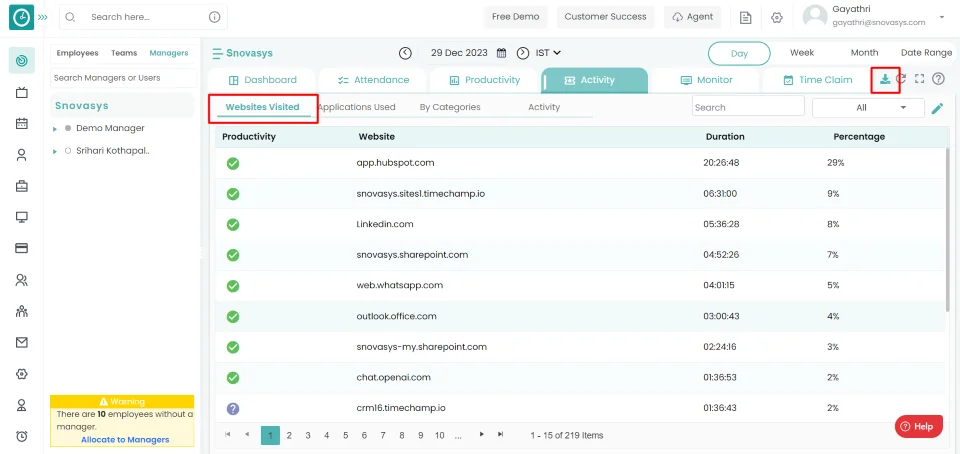Open the settings gear icon in header

[x=777, y=18]
